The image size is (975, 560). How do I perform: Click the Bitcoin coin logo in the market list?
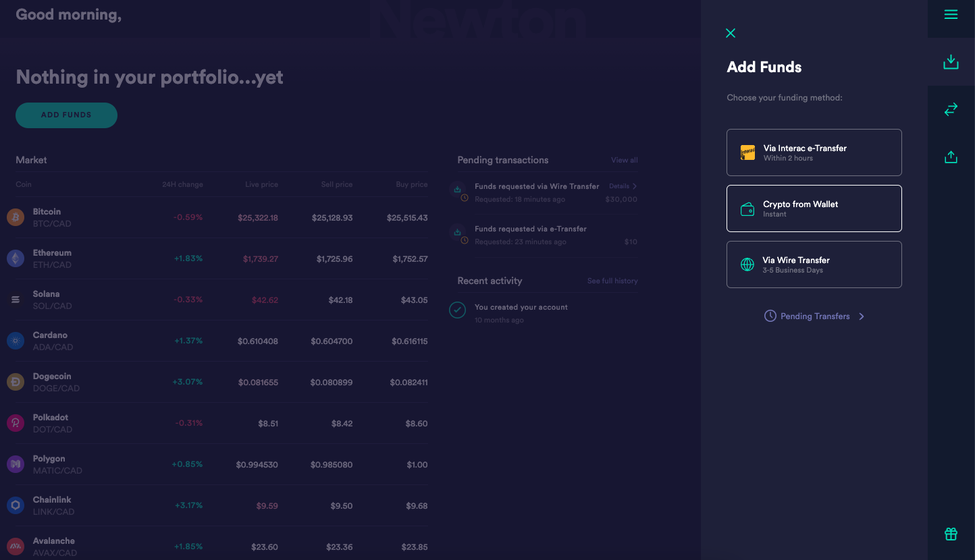[15, 217]
